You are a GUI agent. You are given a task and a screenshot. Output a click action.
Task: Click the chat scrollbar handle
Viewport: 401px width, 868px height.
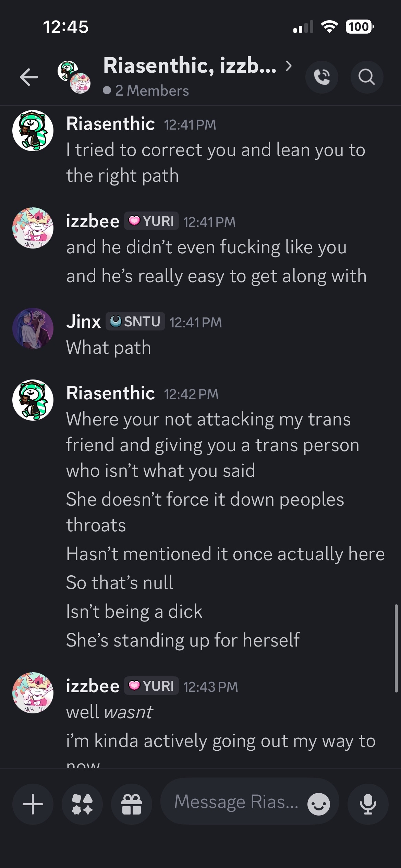click(396, 648)
